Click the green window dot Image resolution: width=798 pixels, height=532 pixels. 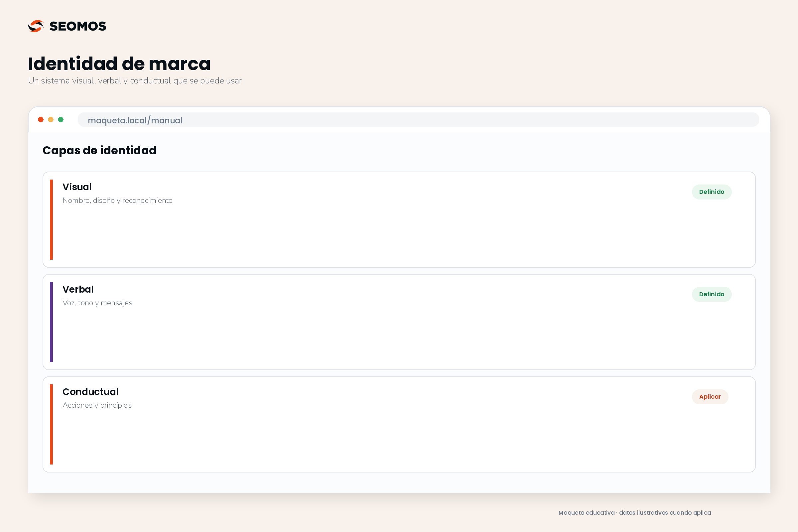click(61, 119)
